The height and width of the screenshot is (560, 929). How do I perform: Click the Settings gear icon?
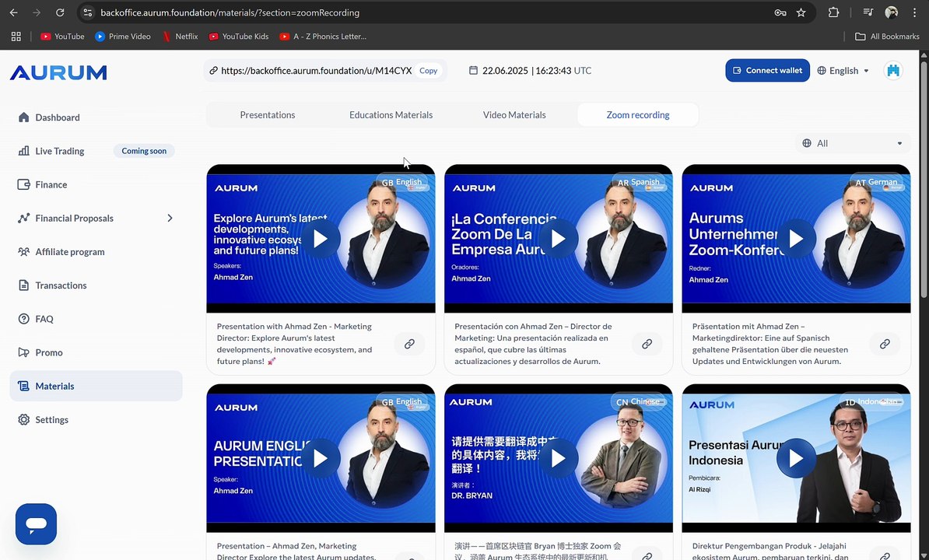click(23, 420)
